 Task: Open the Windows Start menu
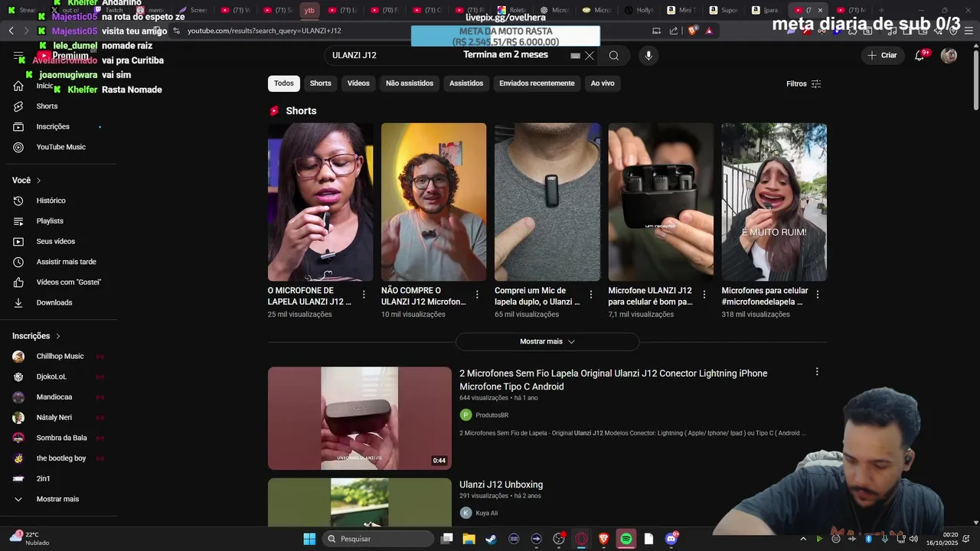coord(309,539)
